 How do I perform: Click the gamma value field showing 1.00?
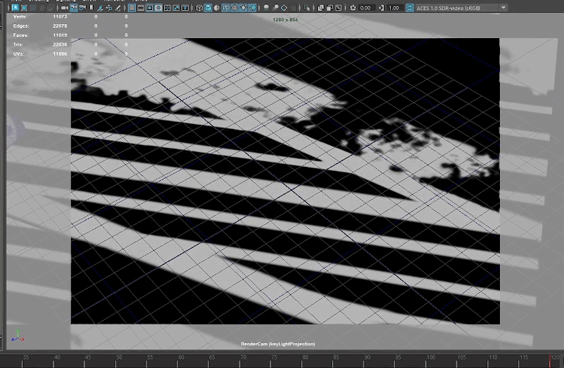tap(395, 8)
